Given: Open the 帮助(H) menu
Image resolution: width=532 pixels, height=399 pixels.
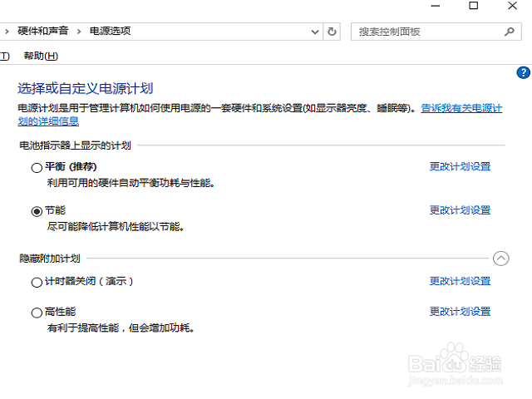Looking at the screenshot, I should pyautogui.click(x=41, y=56).
